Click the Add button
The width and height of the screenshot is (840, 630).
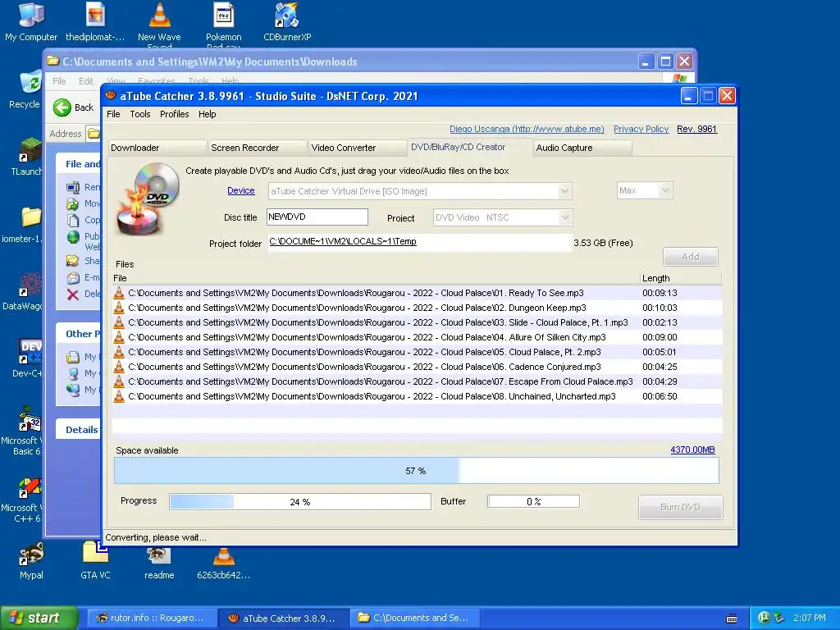point(691,257)
